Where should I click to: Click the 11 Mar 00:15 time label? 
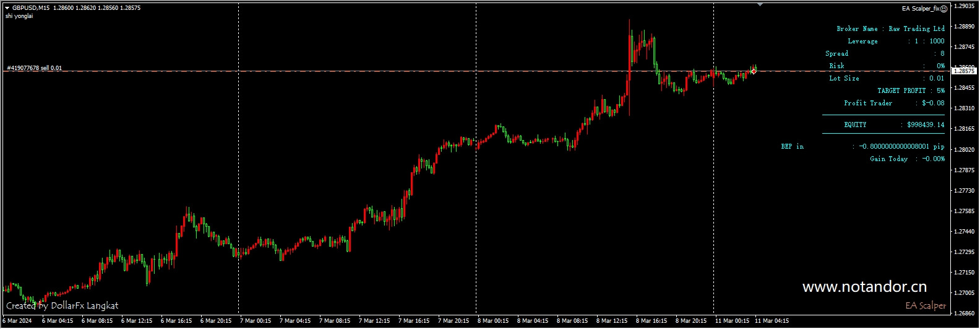tap(732, 321)
